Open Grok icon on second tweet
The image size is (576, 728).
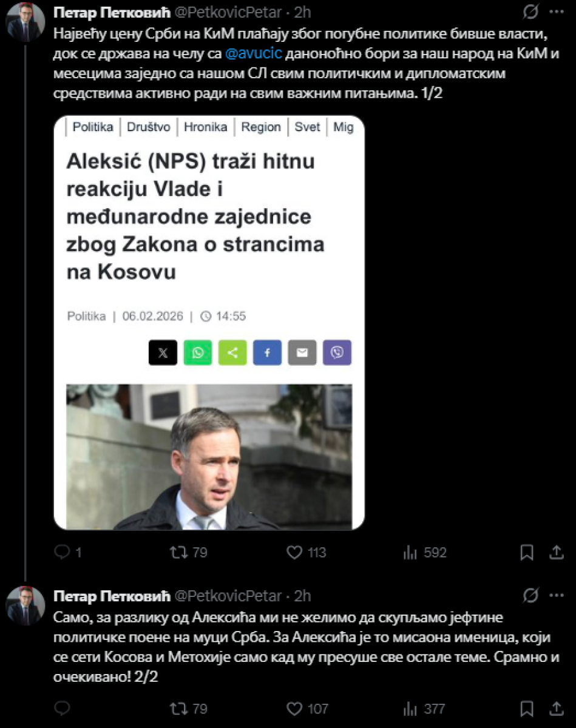pyautogui.click(x=530, y=596)
